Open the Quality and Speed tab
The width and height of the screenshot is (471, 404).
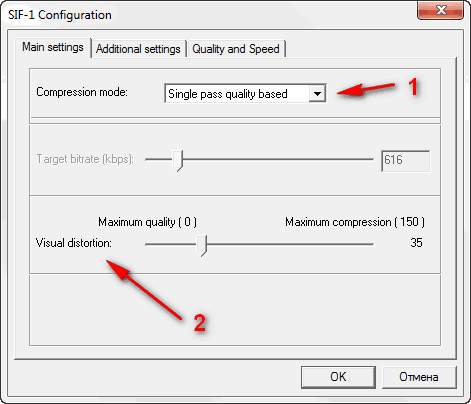(x=236, y=49)
